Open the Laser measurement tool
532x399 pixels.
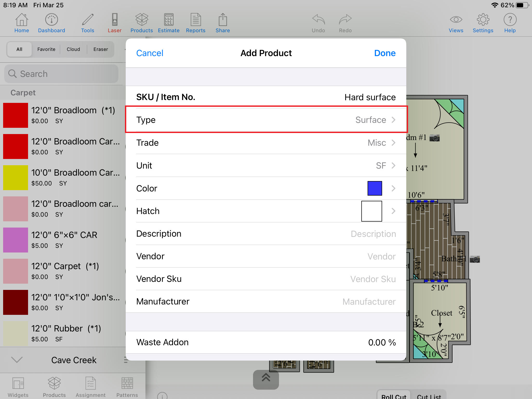pyautogui.click(x=115, y=23)
